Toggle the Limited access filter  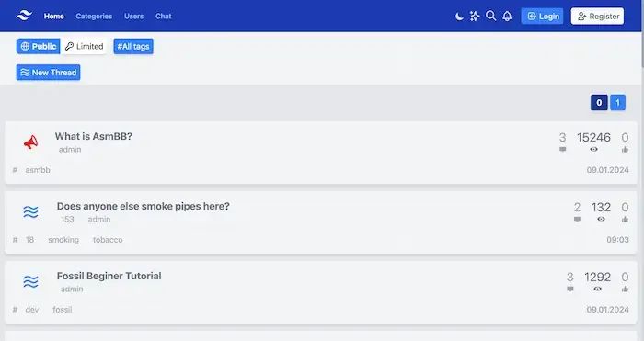click(x=85, y=46)
